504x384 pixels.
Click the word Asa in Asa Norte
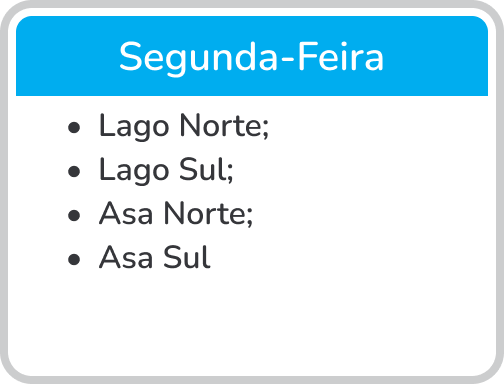[x=126, y=214]
